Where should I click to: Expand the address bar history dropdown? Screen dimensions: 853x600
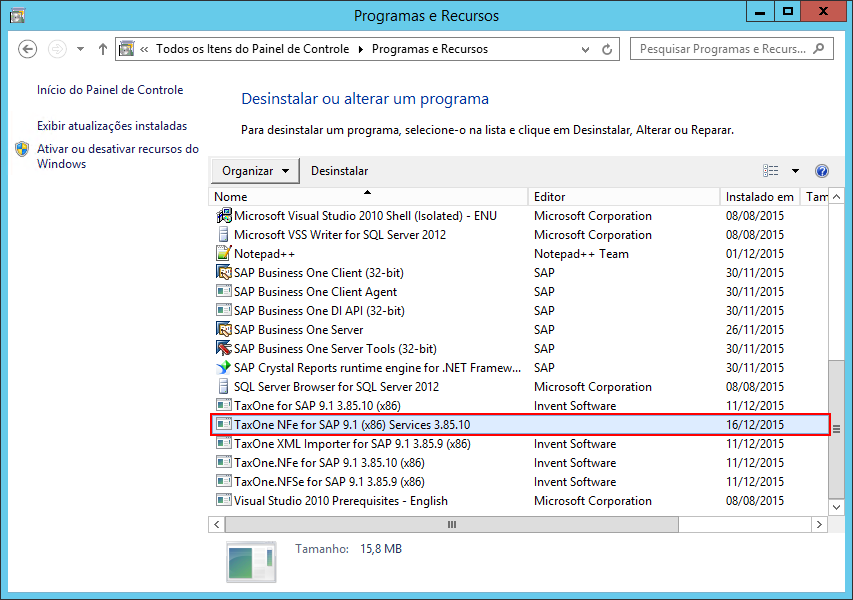(x=585, y=50)
